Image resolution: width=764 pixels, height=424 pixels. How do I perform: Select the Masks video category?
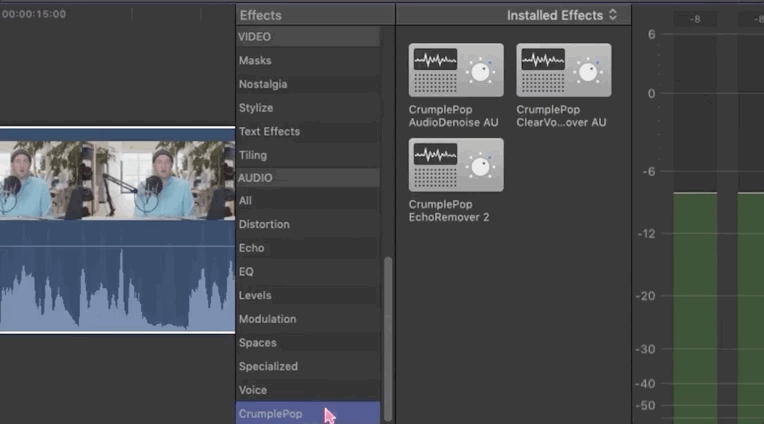308,60
